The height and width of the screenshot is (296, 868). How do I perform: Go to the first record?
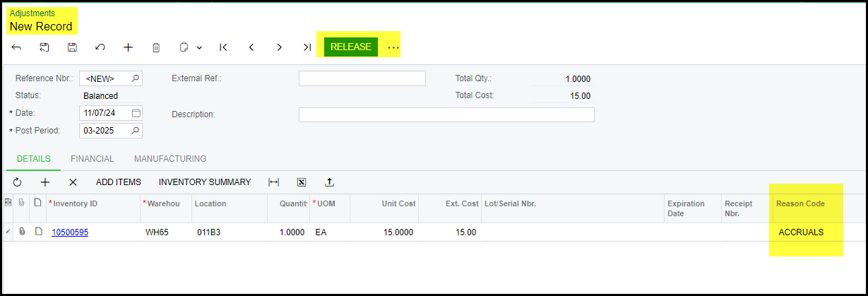click(x=223, y=47)
